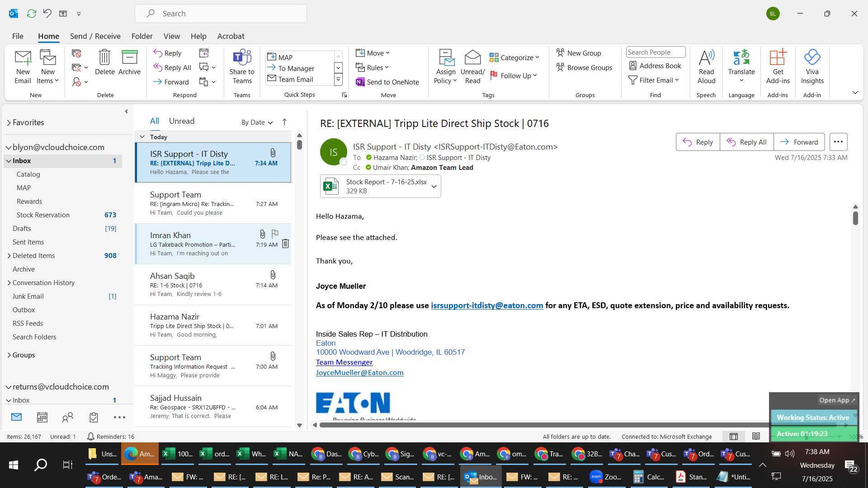Click the message list vertical scrollbar thumb
Viewport: 868px width, 488px height.
(x=299, y=145)
